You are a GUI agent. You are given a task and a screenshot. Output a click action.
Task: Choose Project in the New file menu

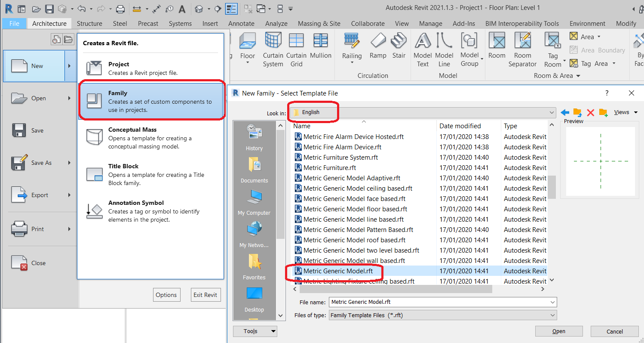tap(150, 68)
